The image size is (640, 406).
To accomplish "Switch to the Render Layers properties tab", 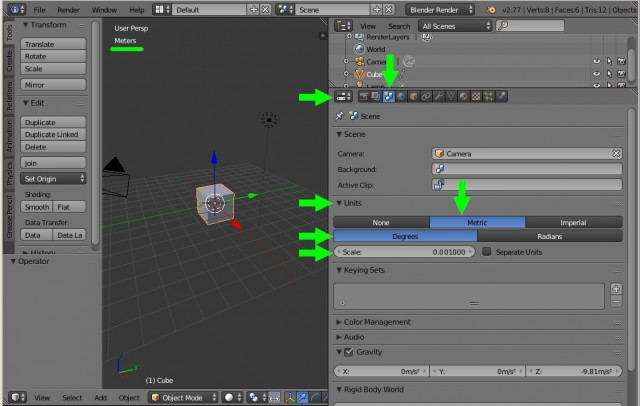I will click(376, 96).
